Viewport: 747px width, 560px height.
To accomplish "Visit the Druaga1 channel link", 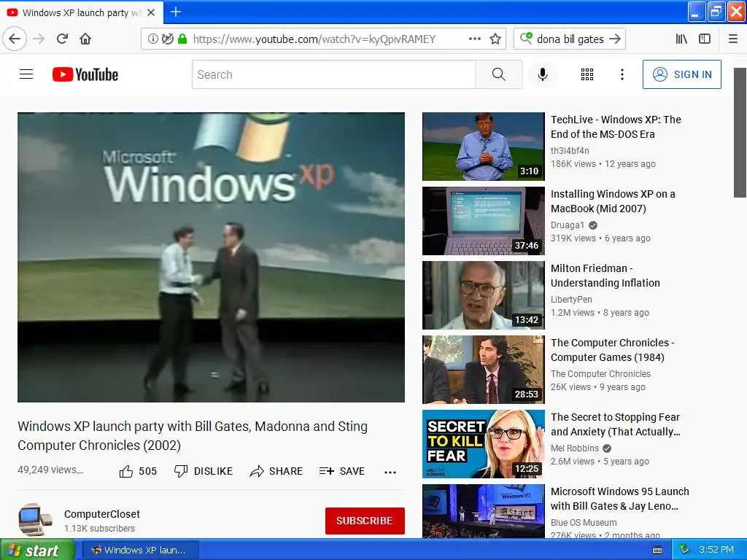I will (568, 225).
